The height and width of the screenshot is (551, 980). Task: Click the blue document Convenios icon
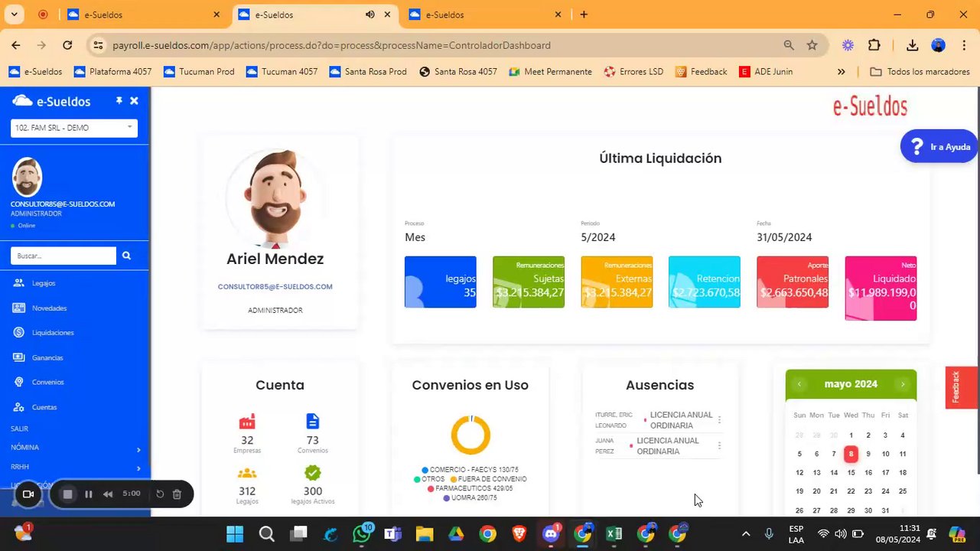click(312, 422)
